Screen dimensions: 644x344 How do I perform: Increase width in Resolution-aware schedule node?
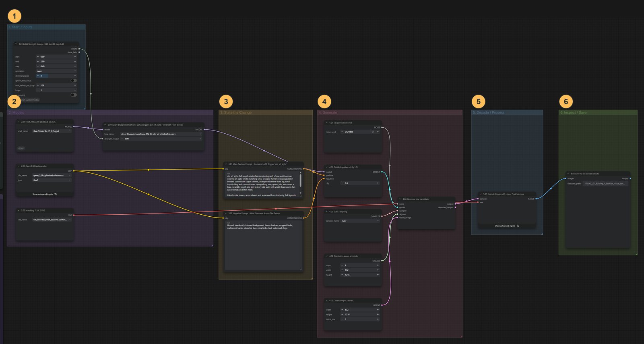(x=378, y=270)
